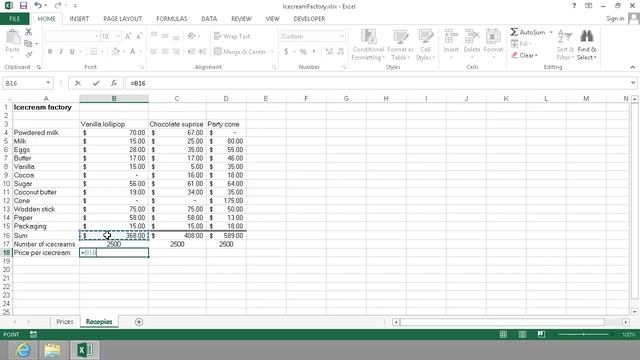Click the Format cells icon
This screenshot has width=640, height=360.
[x=493, y=36]
